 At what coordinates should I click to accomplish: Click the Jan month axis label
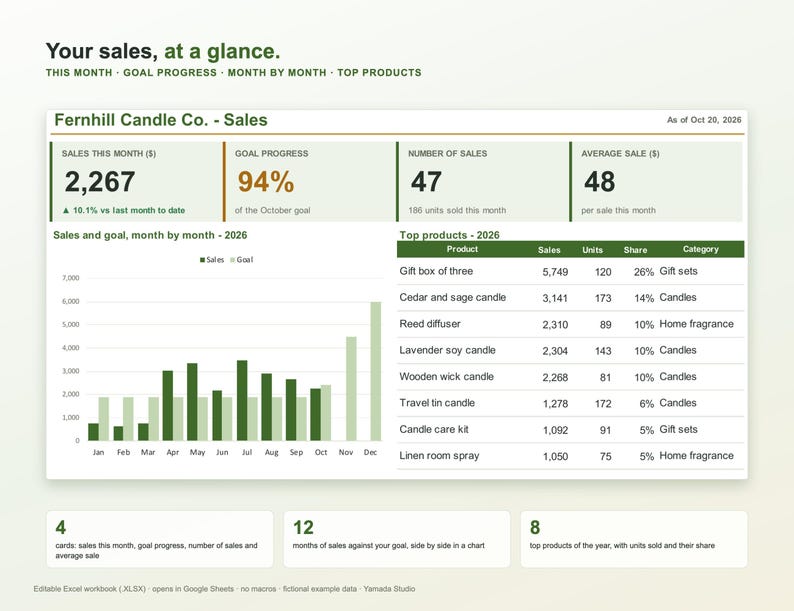pos(98,452)
